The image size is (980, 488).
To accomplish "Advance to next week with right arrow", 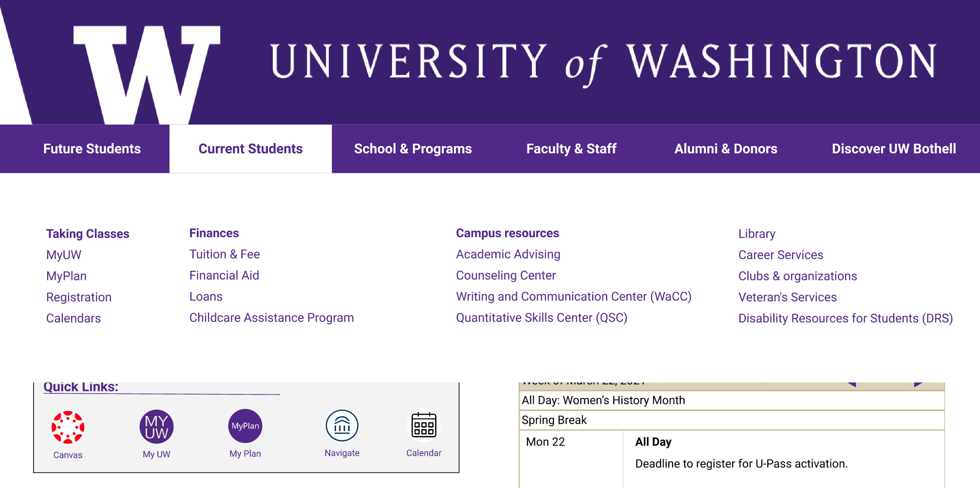I will pos(918,385).
